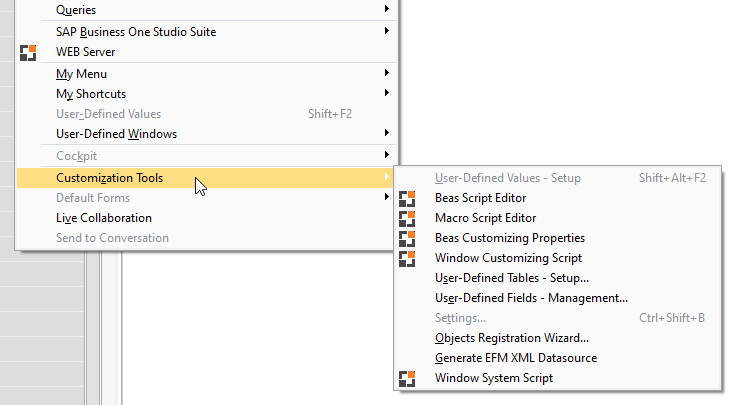Open the WEB Server menu item
Viewport: 731px width, 405px height.
(85, 52)
